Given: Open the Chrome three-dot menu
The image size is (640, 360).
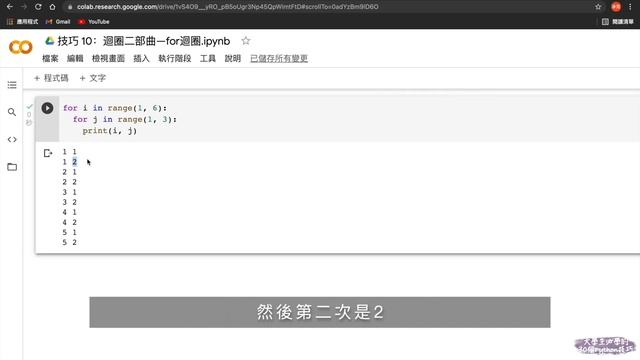Looking at the screenshot, I should click(630, 7).
